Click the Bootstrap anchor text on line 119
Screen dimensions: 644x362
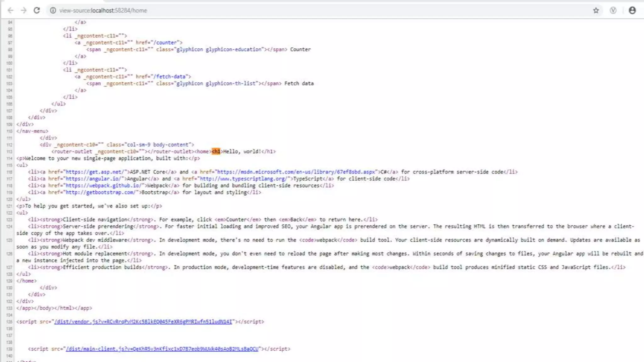pos(155,192)
